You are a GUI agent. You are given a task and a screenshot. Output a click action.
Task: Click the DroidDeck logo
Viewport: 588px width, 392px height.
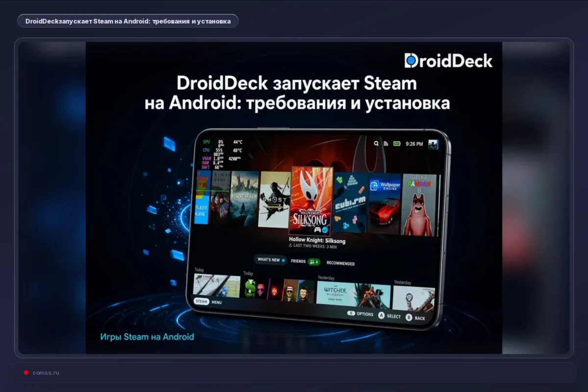coord(448,61)
